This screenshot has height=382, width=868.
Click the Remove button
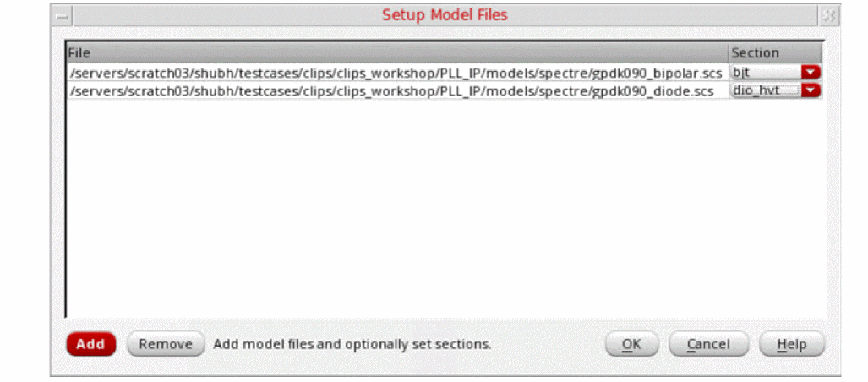pos(166,344)
